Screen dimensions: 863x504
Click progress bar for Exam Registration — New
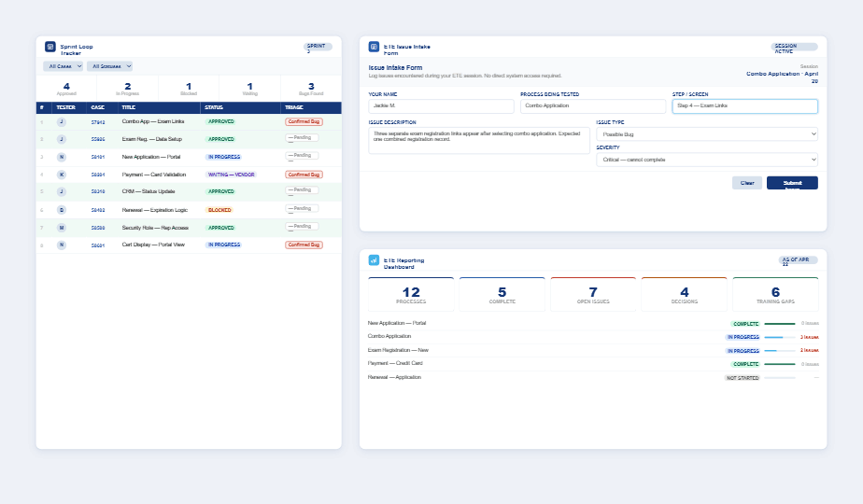pyautogui.click(x=779, y=351)
